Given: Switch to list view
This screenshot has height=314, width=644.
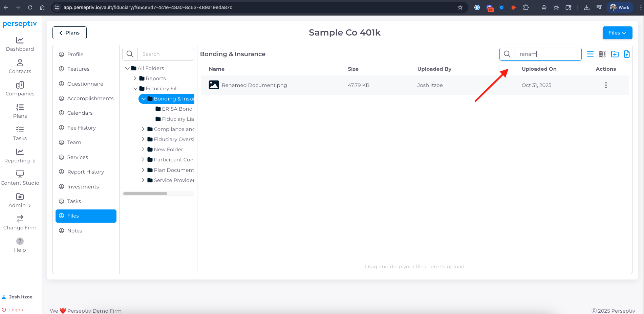Looking at the screenshot, I should [x=590, y=54].
